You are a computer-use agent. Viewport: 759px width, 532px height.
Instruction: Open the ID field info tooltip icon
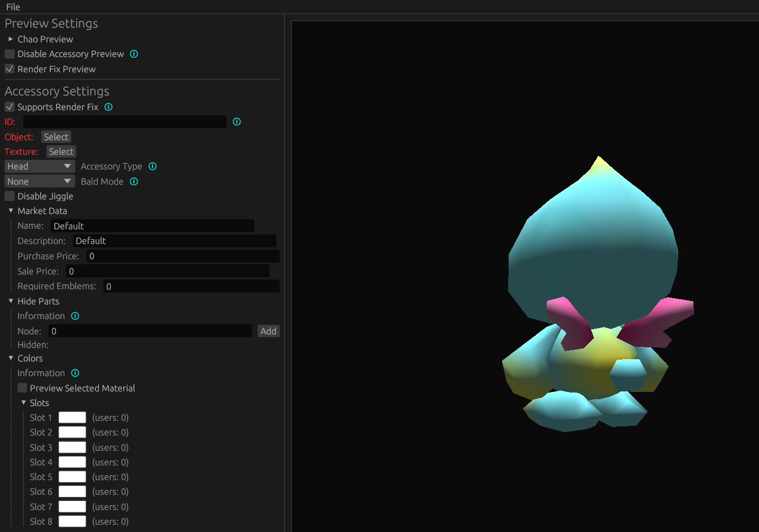pyautogui.click(x=236, y=121)
